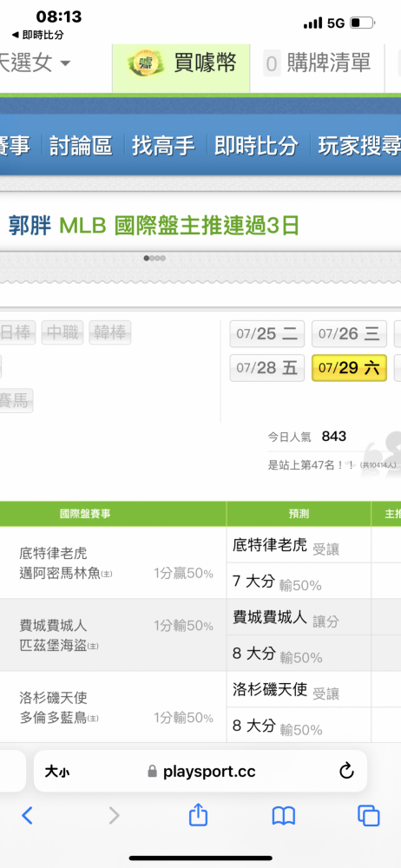Tap the Safari back arrow
The image size is (401, 868).
(27, 815)
